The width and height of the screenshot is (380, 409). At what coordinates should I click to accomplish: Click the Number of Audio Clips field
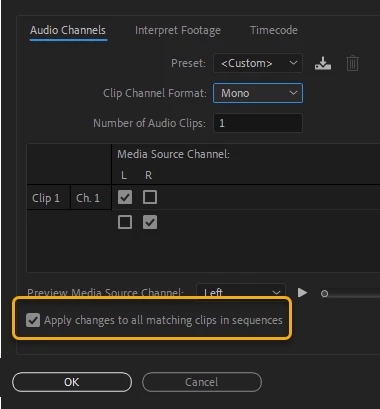tap(258, 123)
